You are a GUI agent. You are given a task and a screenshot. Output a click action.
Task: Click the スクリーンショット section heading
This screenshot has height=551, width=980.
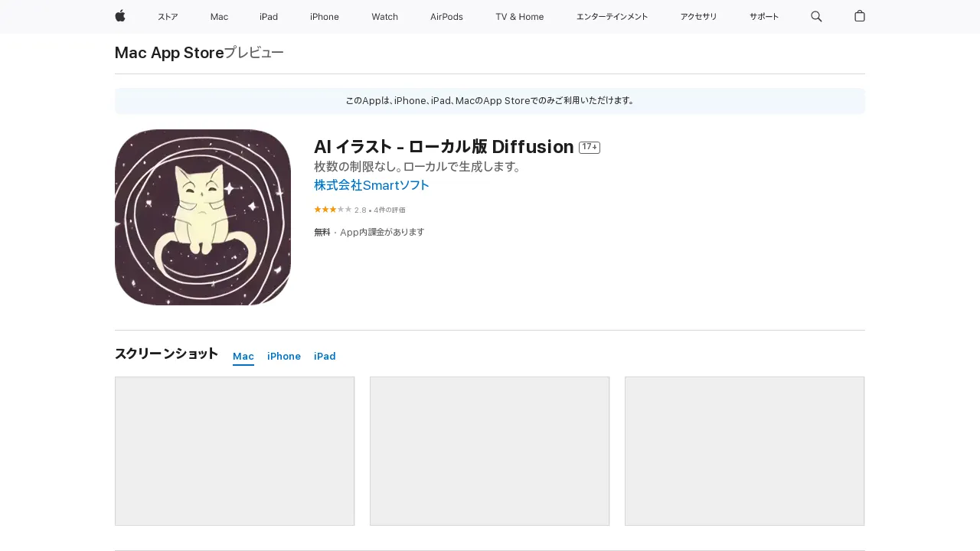click(x=166, y=354)
